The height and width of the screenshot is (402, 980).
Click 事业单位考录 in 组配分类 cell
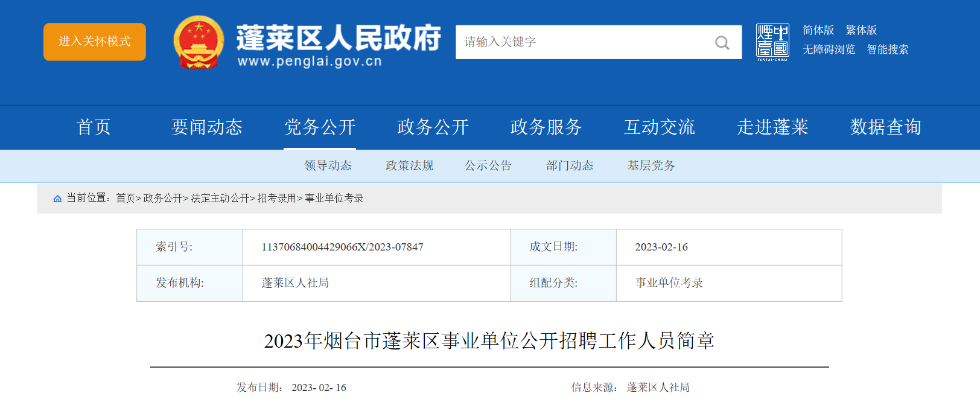(x=669, y=283)
